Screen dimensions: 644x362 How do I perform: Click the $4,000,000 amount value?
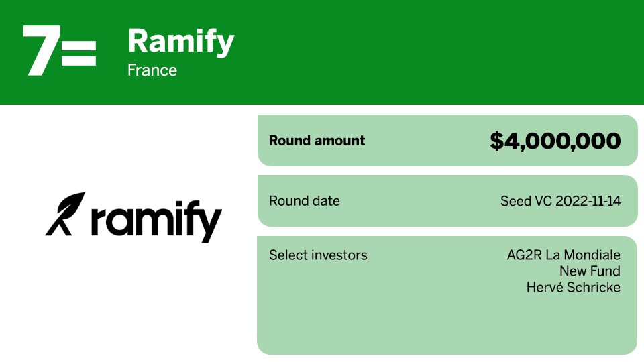click(555, 141)
